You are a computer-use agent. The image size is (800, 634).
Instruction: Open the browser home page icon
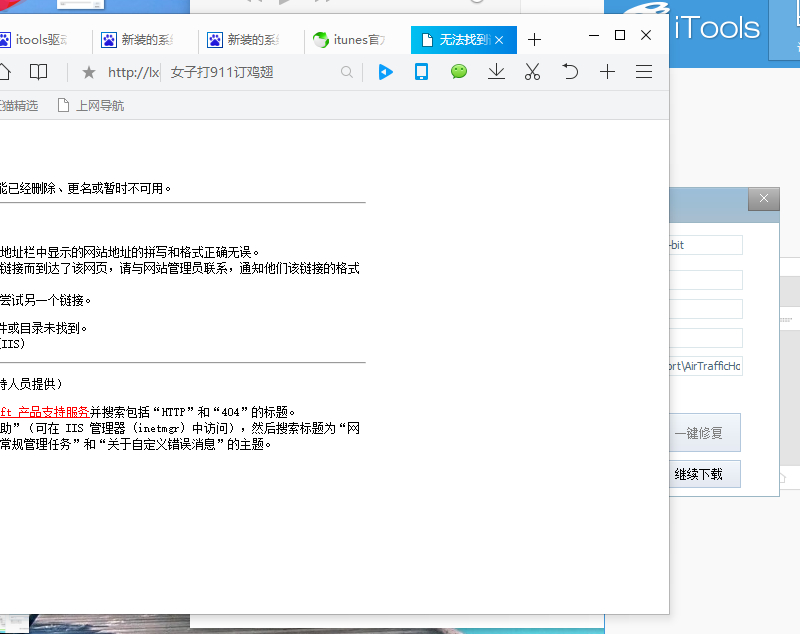point(4,72)
